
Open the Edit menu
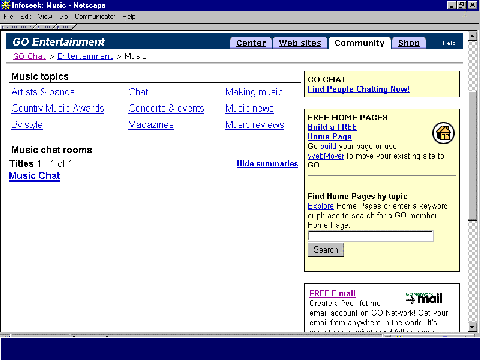coord(25,16)
